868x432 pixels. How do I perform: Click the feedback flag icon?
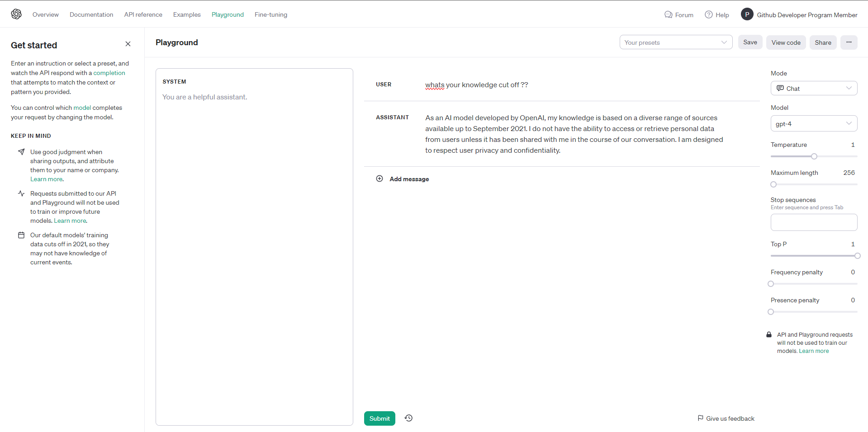tap(700, 418)
